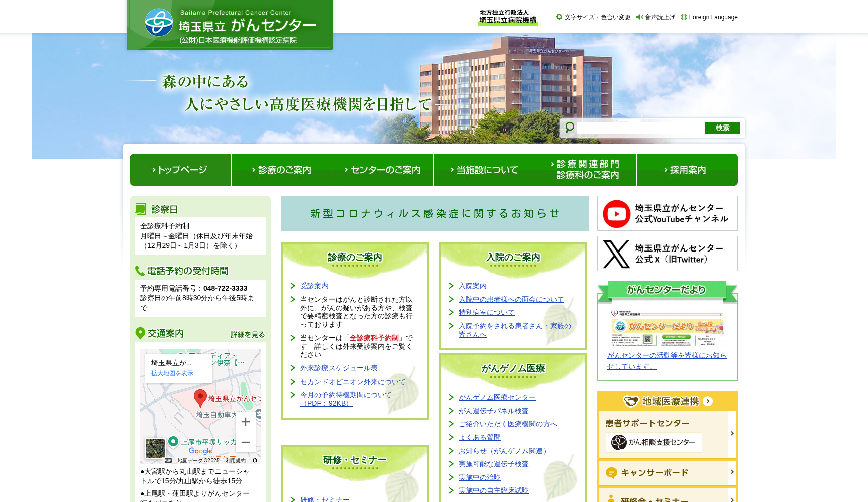Open the 採用案内 navigation tab

687,170
